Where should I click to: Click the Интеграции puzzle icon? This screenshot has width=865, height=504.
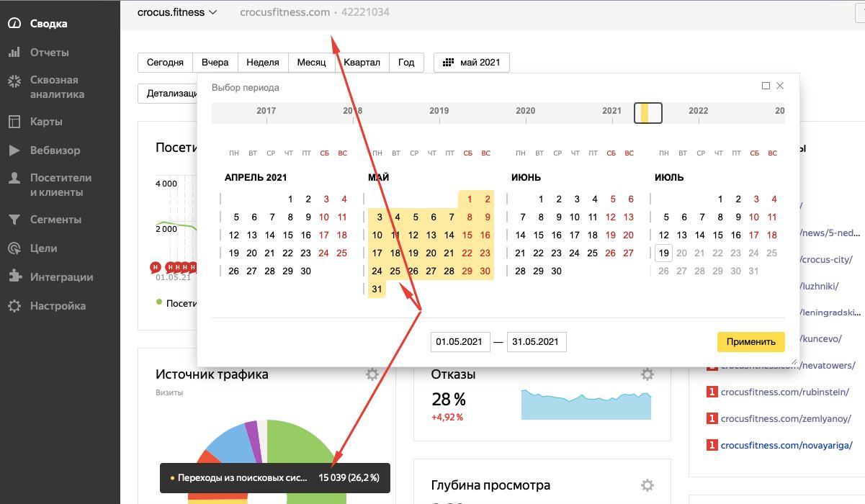click(x=14, y=277)
